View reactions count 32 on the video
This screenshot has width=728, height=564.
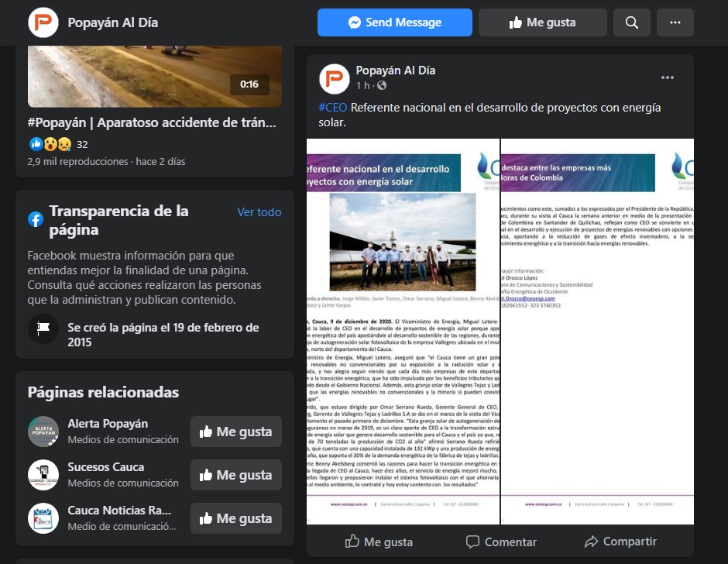(82, 144)
